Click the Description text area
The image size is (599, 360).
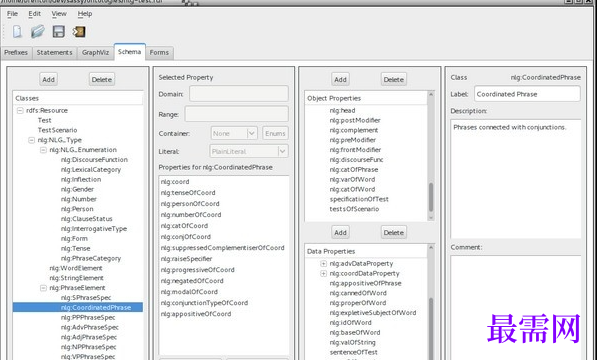[516, 179]
